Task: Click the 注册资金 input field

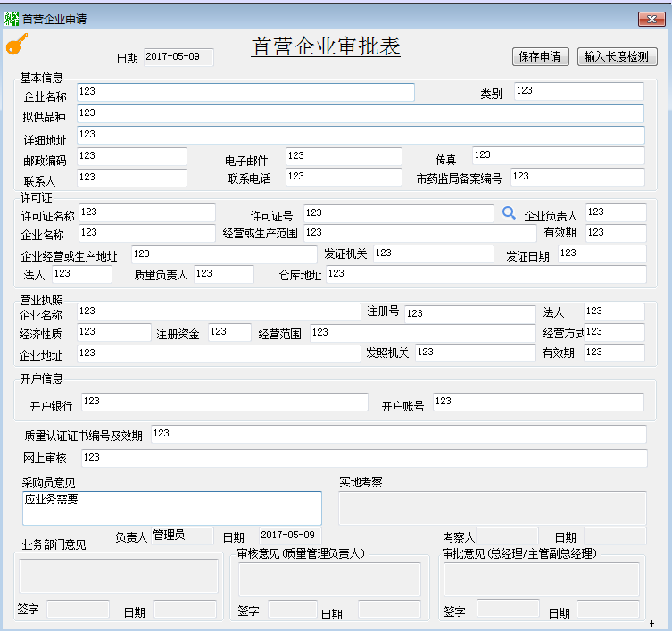Action: pos(229,332)
